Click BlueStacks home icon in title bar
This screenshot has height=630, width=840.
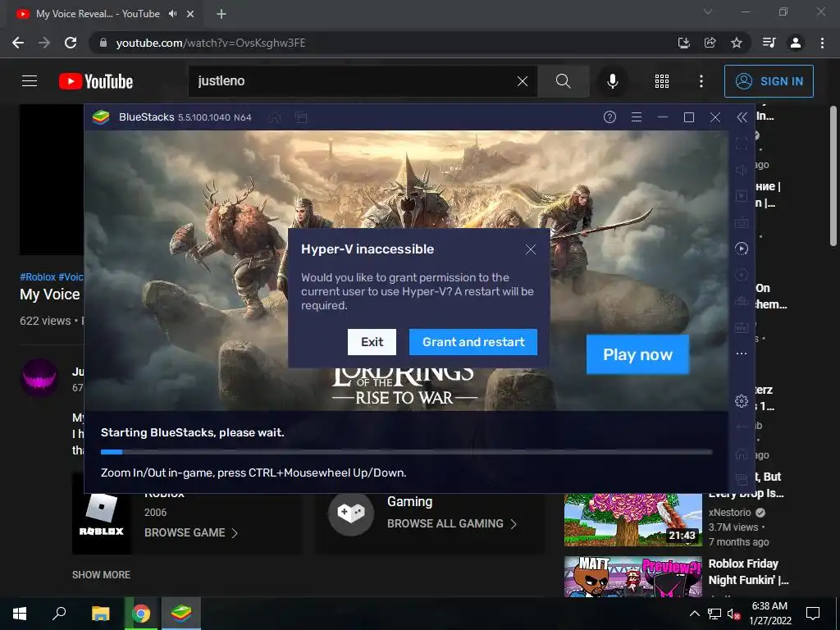[x=275, y=117]
